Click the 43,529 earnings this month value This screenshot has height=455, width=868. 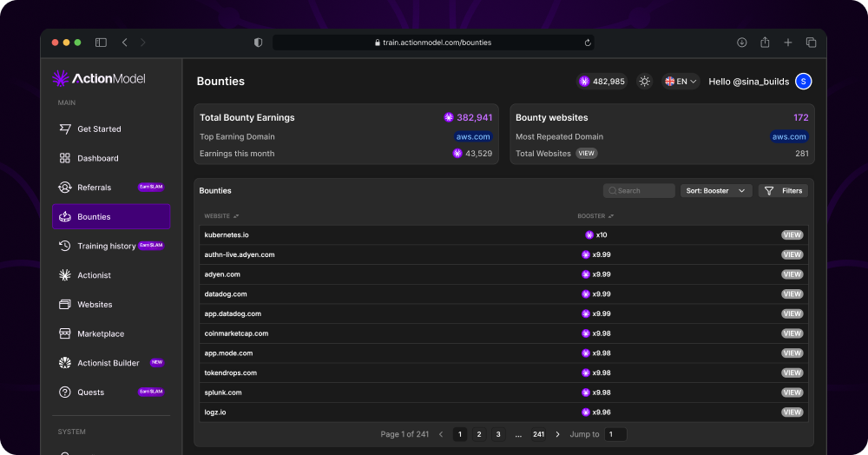[479, 154]
